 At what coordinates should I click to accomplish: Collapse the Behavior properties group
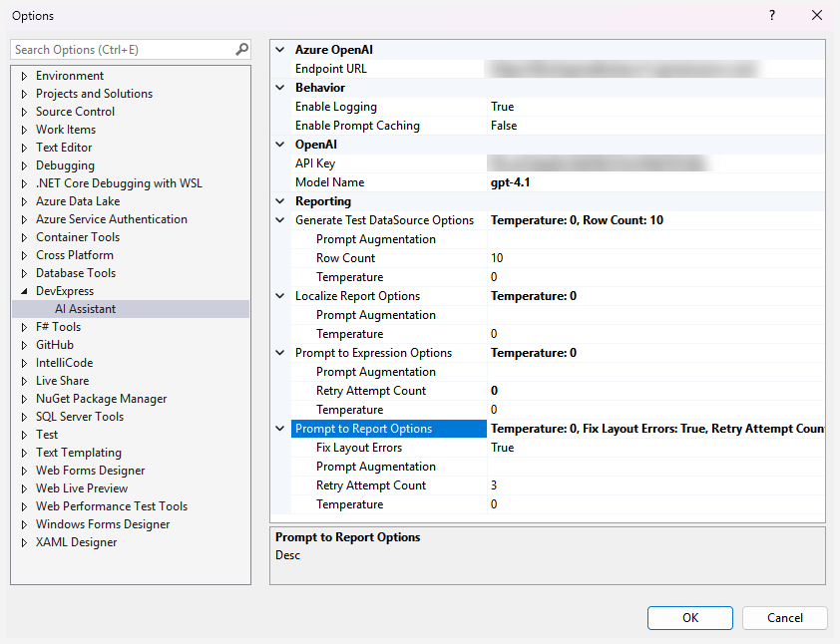[279, 87]
